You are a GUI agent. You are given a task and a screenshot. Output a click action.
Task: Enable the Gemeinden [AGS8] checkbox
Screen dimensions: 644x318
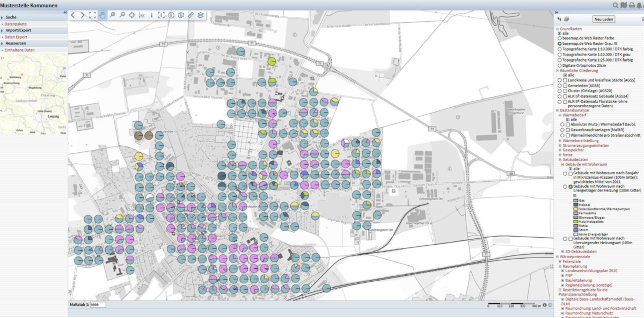[x=565, y=86]
